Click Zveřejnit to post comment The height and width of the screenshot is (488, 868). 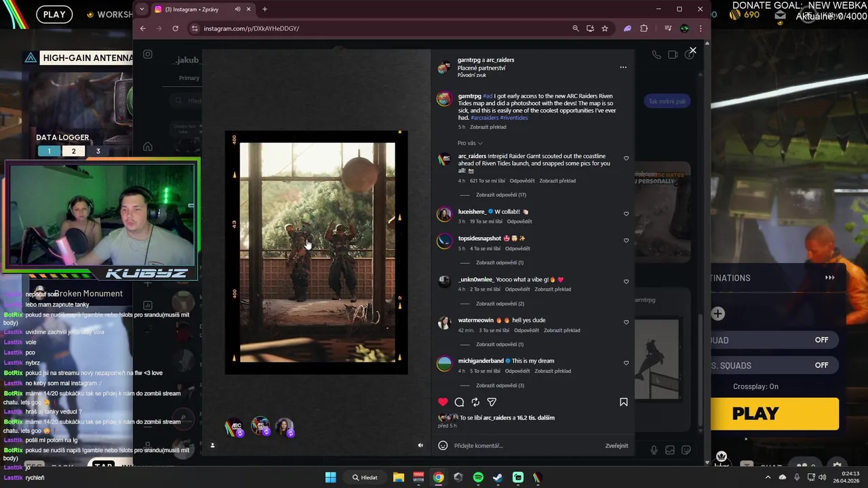[x=616, y=445]
